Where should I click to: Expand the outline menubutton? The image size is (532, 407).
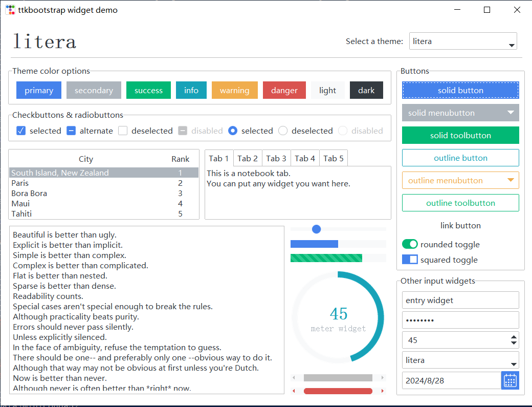tap(460, 180)
